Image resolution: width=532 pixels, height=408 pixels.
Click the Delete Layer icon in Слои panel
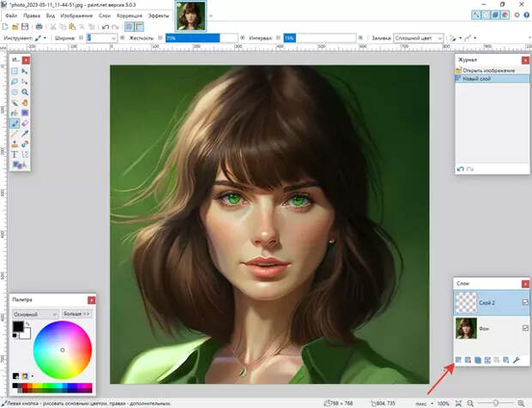pos(468,360)
